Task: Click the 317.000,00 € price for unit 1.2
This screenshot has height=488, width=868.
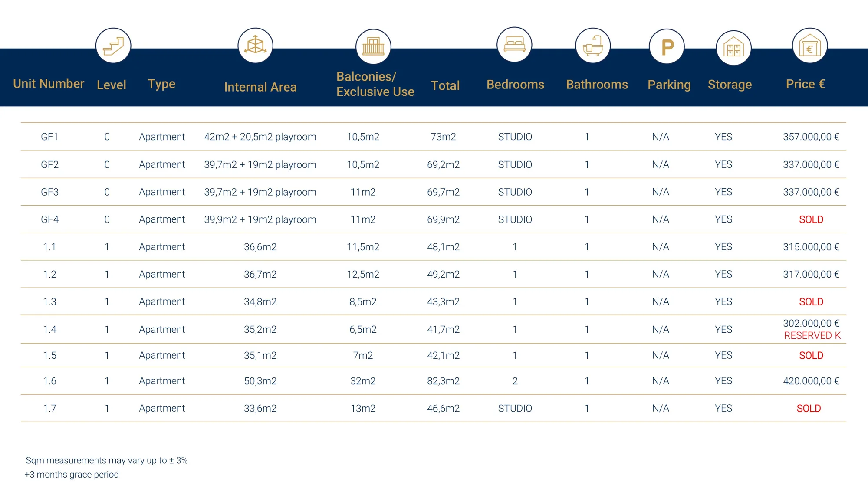Action: (811, 274)
